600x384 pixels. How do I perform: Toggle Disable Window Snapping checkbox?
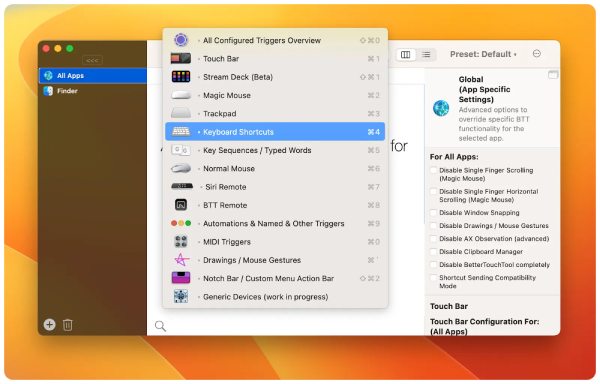(434, 213)
